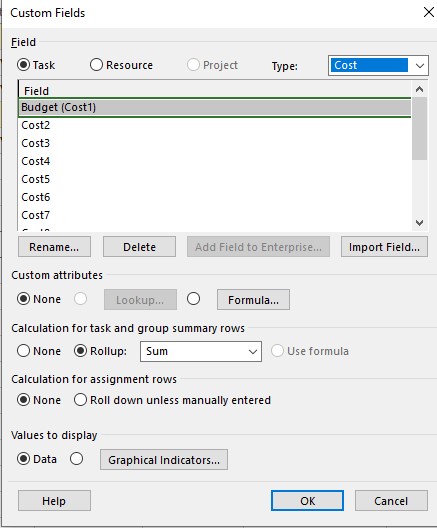Image resolution: width=437 pixels, height=528 pixels.
Task: Click the Import Field... button
Action: [x=384, y=247]
